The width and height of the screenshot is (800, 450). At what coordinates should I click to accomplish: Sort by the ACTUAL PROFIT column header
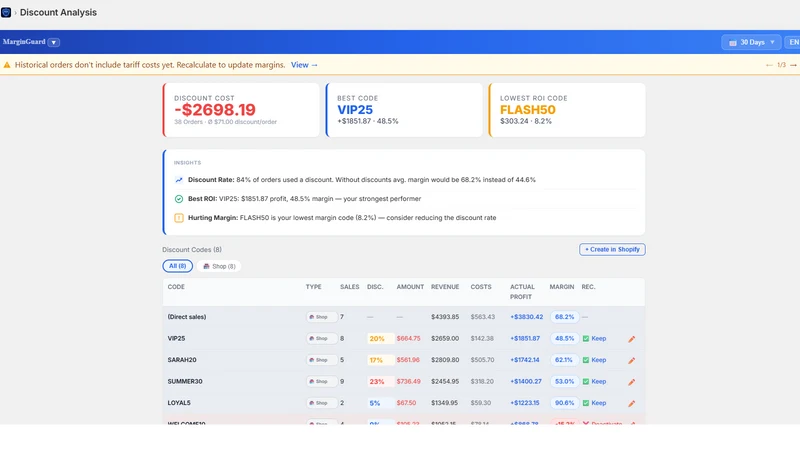pyautogui.click(x=522, y=292)
